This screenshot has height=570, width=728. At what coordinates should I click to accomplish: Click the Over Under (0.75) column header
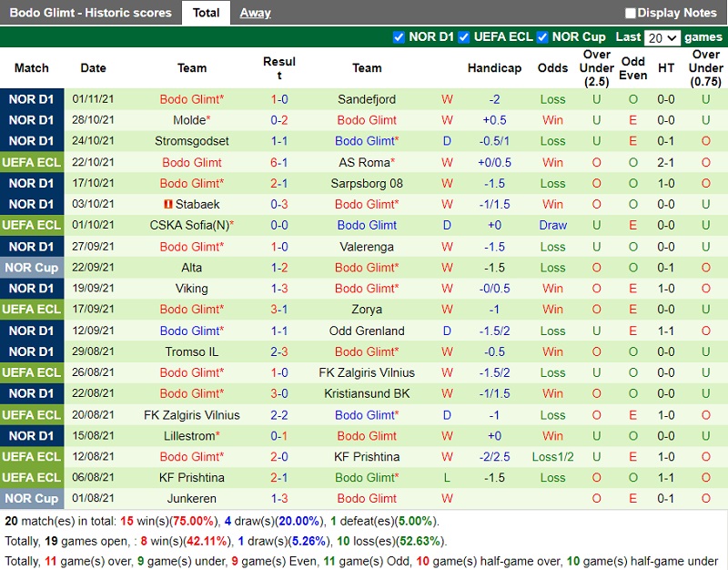tap(706, 68)
